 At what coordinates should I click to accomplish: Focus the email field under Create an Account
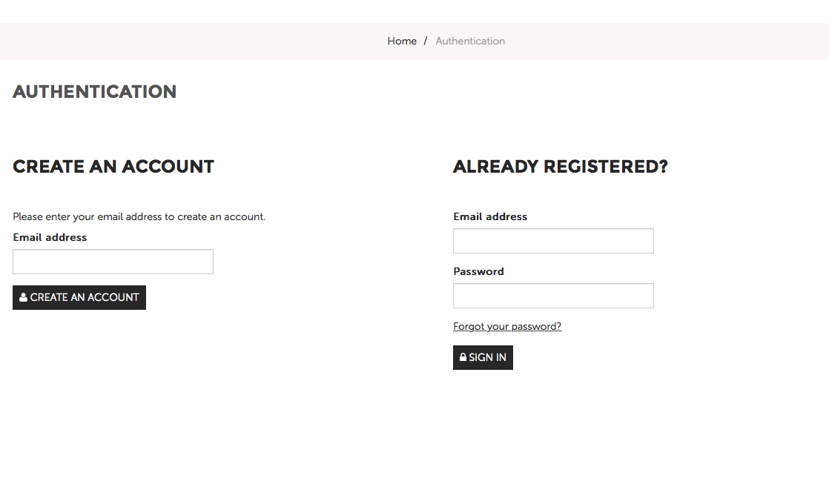click(113, 262)
